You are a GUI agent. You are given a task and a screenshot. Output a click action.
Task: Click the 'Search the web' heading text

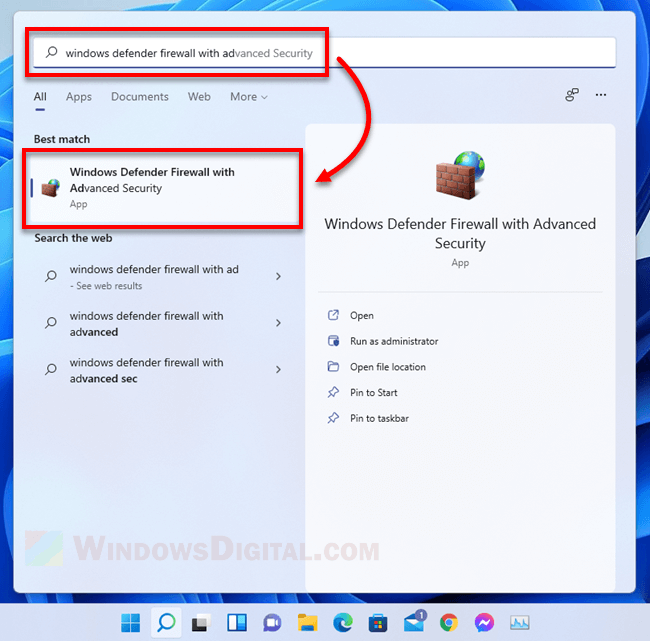pyautogui.click(x=73, y=238)
